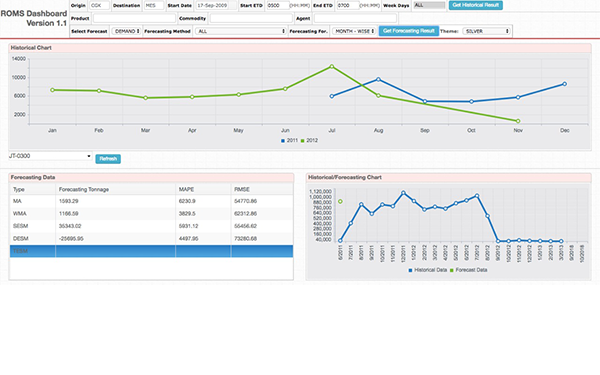
Task: Click the 2011 data point at Aug
Action: 378,80
